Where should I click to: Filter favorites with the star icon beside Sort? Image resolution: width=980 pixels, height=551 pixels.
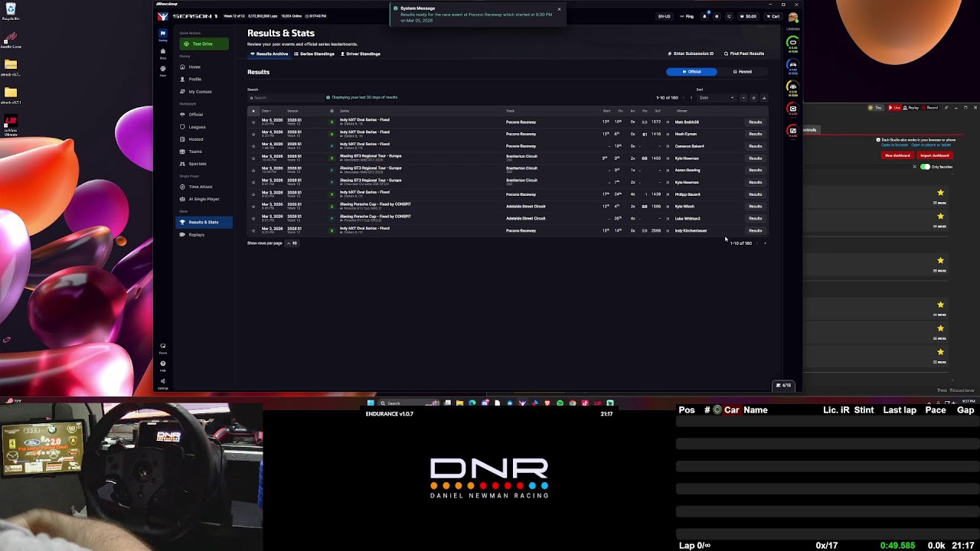[753, 97]
